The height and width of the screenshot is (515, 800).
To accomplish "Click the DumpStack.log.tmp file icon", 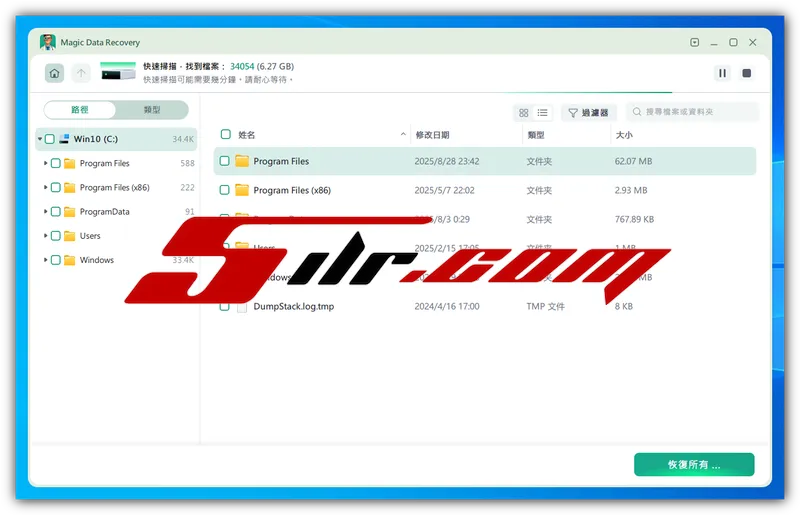I will 242,307.
